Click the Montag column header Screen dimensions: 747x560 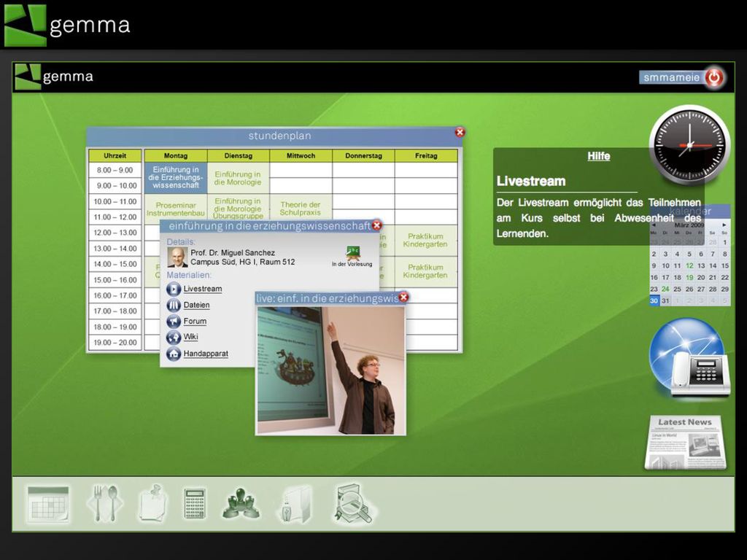(176, 156)
